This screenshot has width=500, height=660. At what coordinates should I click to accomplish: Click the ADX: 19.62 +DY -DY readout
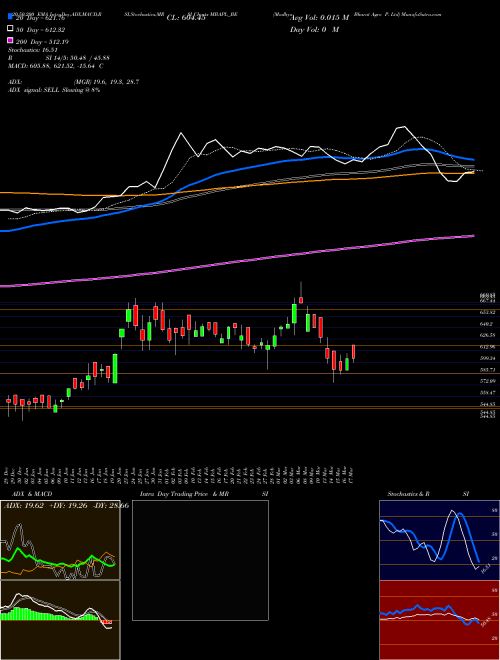(x=66, y=505)
